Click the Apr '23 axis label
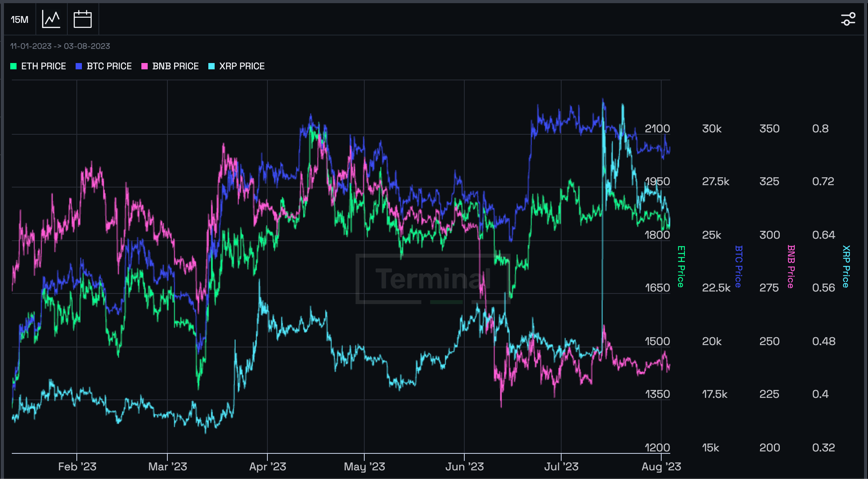The height and width of the screenshot is (479, 868). coord(268,467)
